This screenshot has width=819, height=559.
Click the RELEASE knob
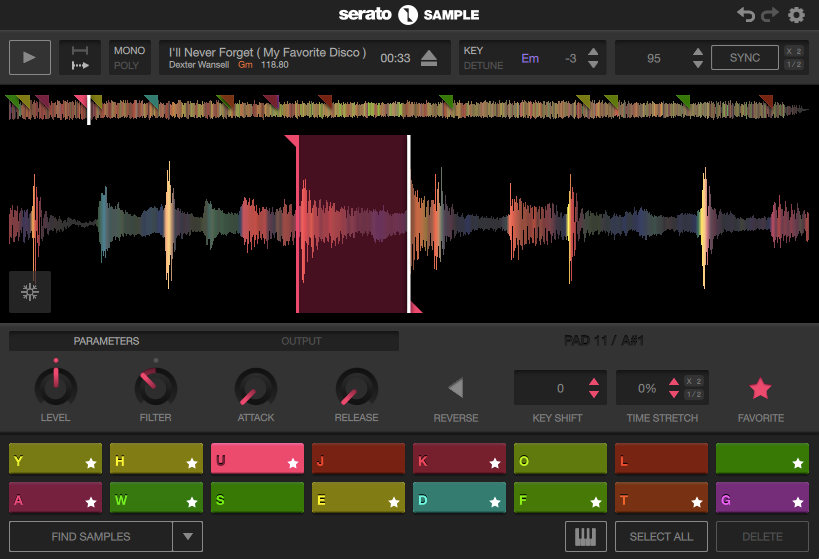pos(356,388)
